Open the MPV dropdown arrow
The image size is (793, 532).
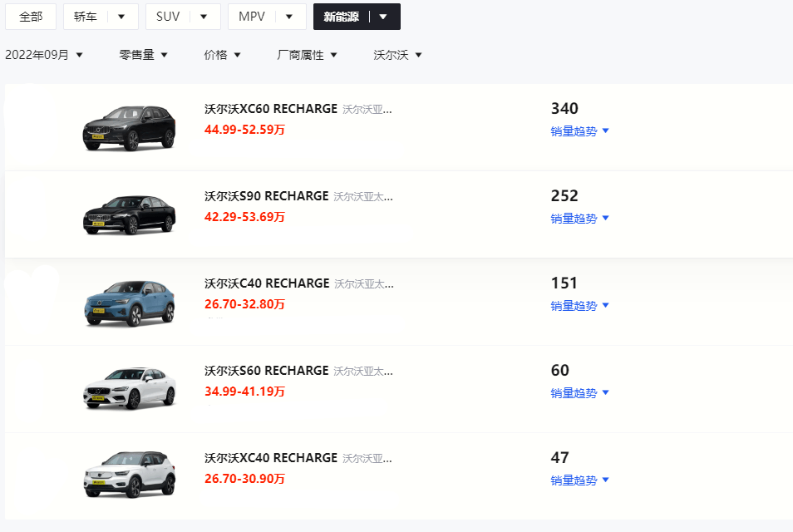(x=289, y=17)
